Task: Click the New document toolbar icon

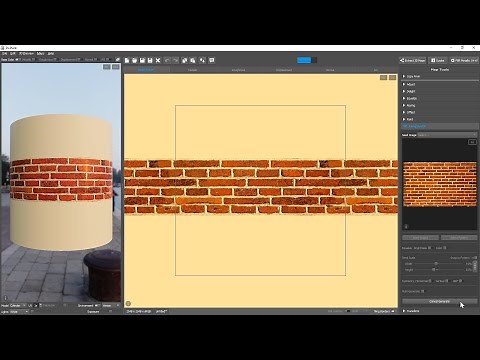Action: point(127,60)
